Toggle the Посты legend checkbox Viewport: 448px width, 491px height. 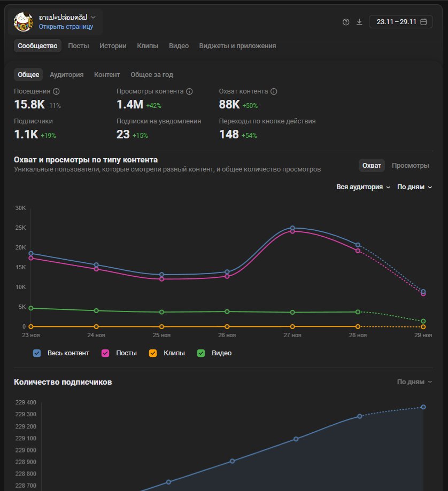(x=105, y=353)
